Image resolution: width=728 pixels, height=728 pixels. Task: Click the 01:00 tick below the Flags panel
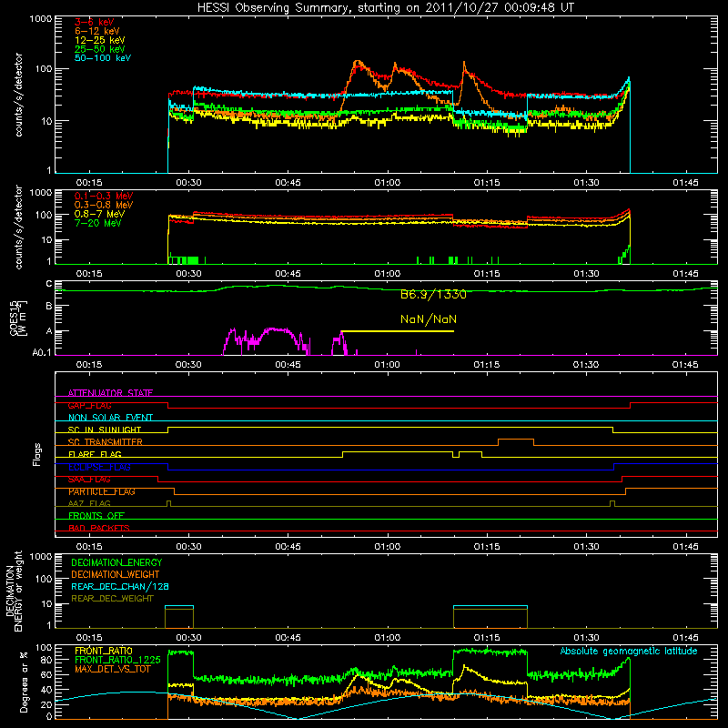coord(388,547)
